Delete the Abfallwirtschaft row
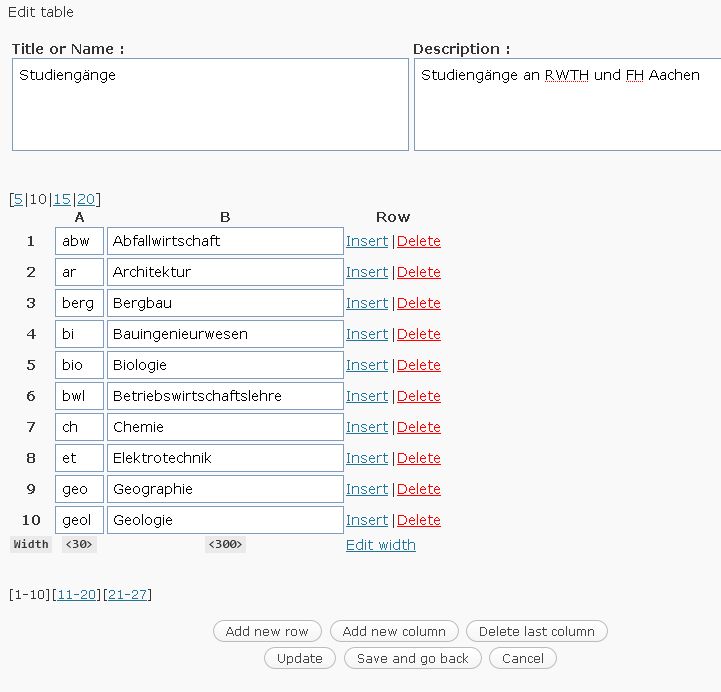 coord(419,241)
